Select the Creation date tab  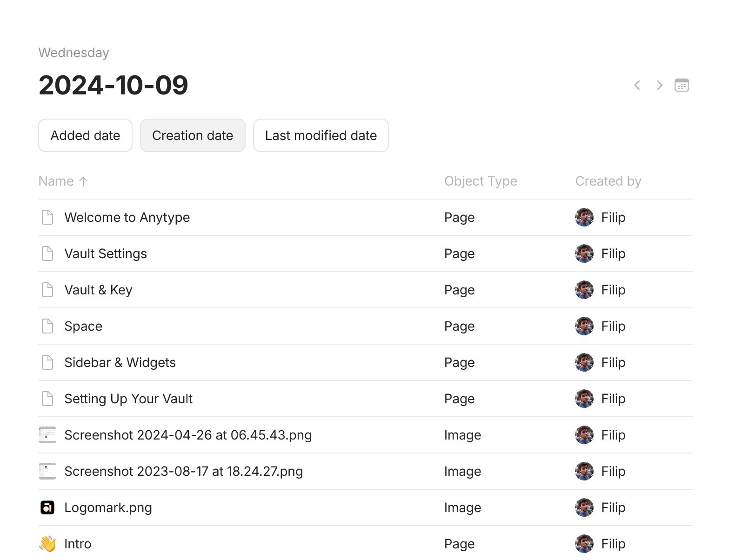(193, 135)
